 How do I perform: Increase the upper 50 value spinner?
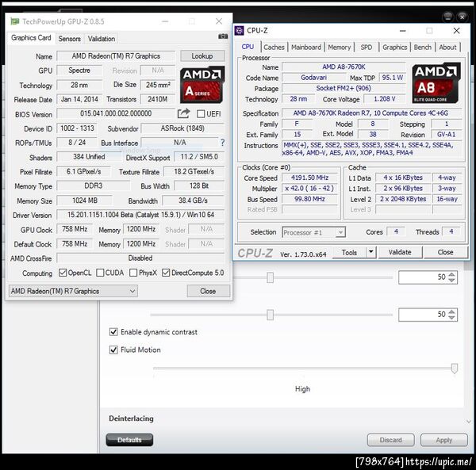click(x=451, y=275)
